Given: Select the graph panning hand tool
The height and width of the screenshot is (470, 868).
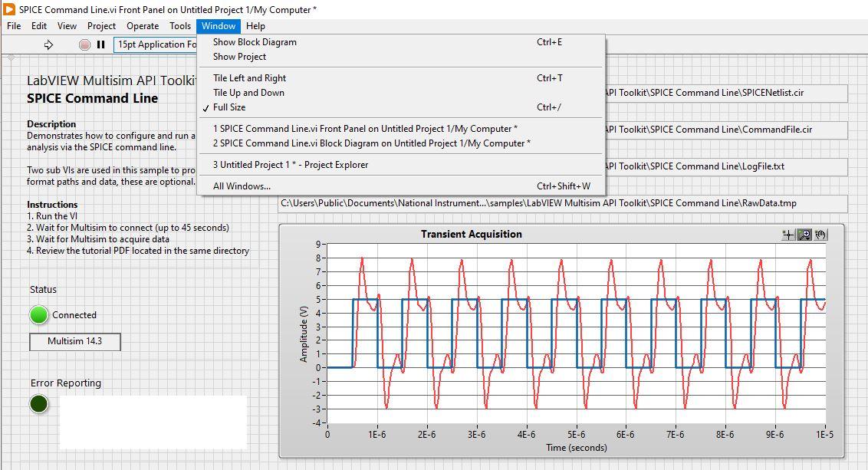Looking at the screenshot, I should pos(820,235).
